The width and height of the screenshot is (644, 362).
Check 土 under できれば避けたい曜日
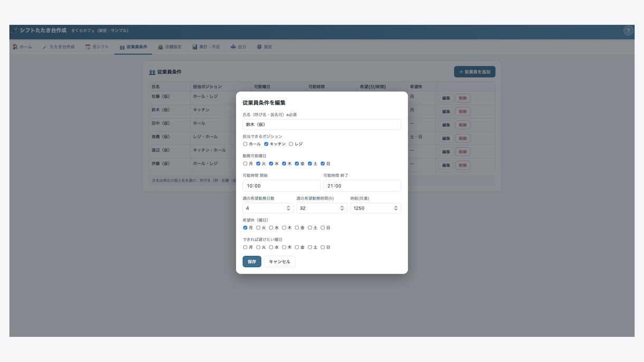click(x=310, y=247)
